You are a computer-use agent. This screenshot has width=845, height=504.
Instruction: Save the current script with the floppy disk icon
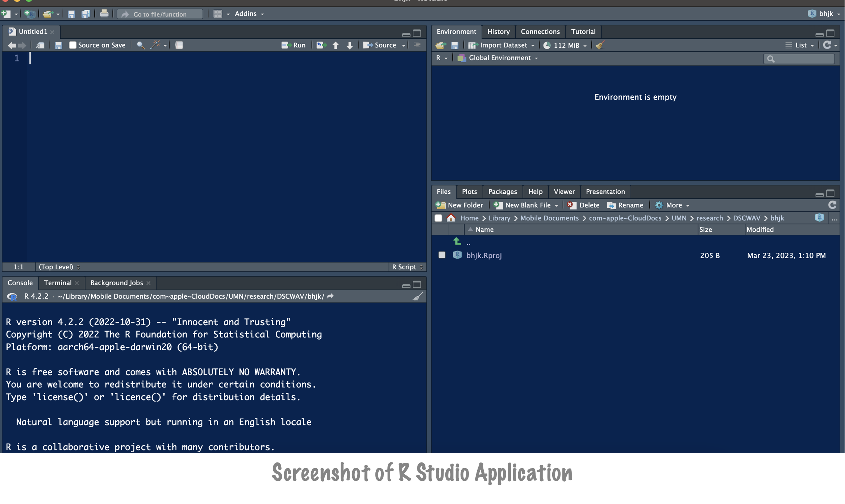click(x=58, y=45)
